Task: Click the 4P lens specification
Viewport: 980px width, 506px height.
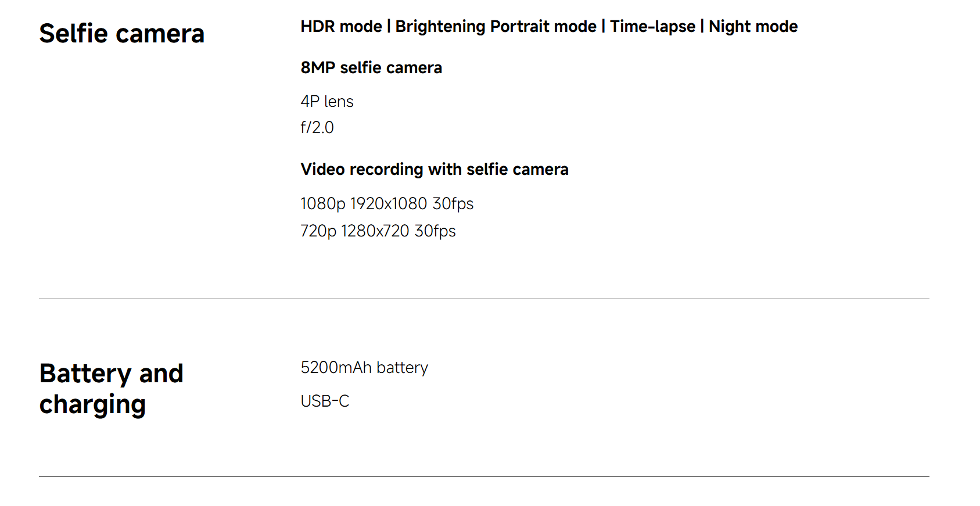Action: 327,101
